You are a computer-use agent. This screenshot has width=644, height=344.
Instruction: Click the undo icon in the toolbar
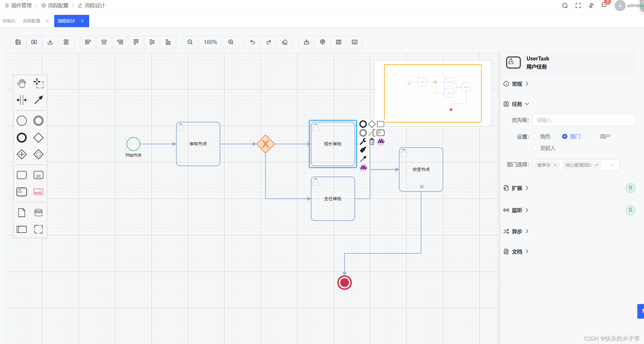(252, 42)
